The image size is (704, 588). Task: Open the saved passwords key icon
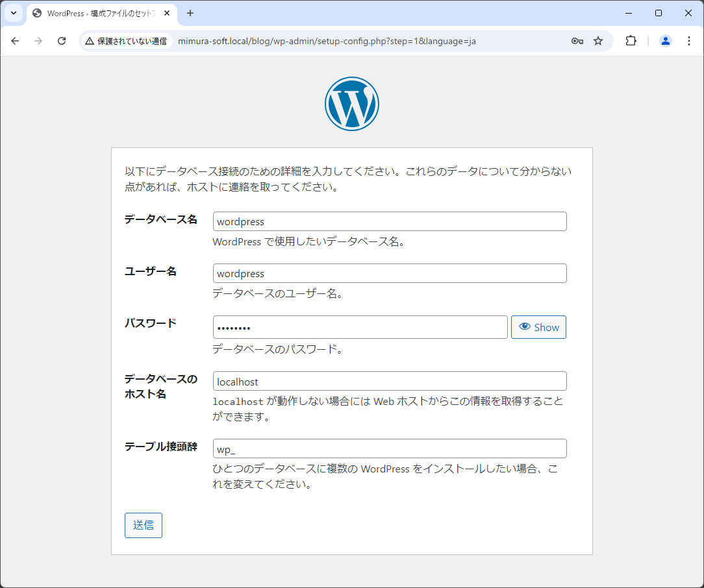[x=577, y=40]
